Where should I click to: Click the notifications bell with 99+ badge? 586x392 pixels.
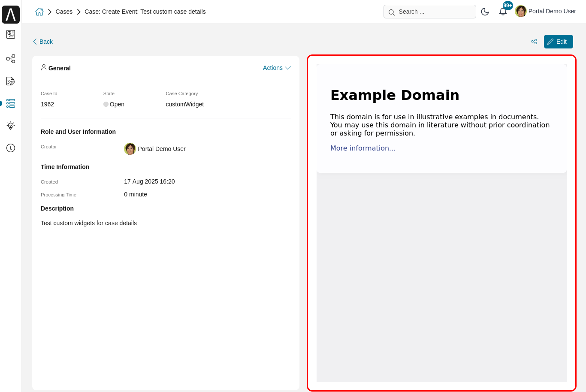502,11
